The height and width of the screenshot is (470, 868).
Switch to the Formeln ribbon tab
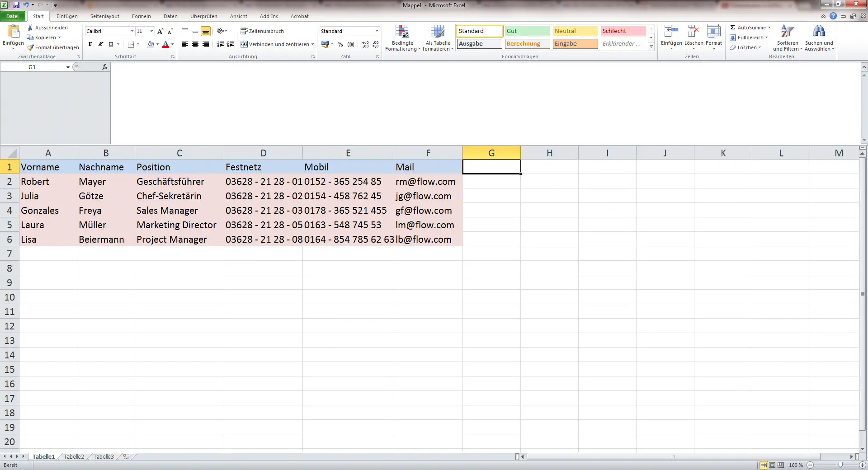click(141, 16)
